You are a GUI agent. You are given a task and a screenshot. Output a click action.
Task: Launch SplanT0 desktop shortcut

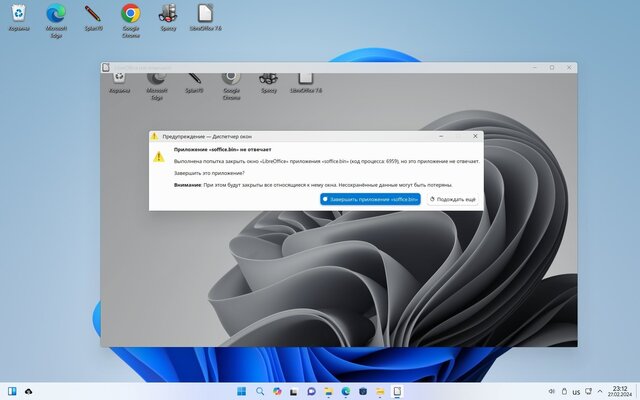click(x=93, y=17)
